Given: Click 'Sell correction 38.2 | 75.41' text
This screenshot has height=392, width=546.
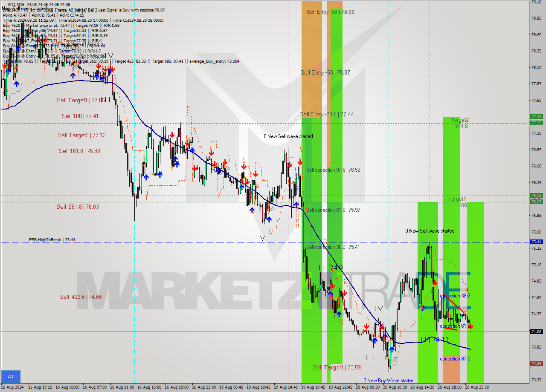Looking at the screenshot, I should 333,247.
